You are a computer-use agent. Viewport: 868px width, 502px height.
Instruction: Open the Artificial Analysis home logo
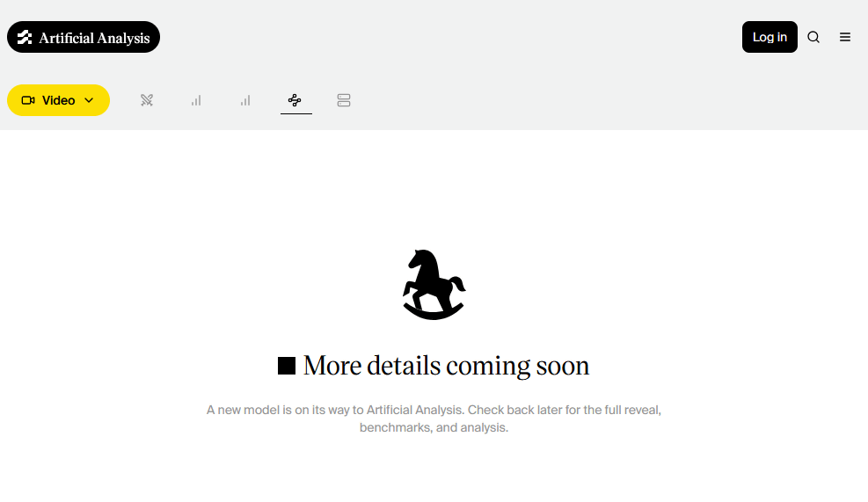point(84,37)
